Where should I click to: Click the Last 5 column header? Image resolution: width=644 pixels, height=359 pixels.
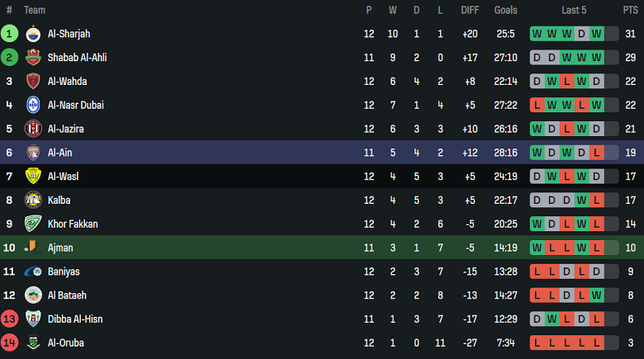pos(574,10)
